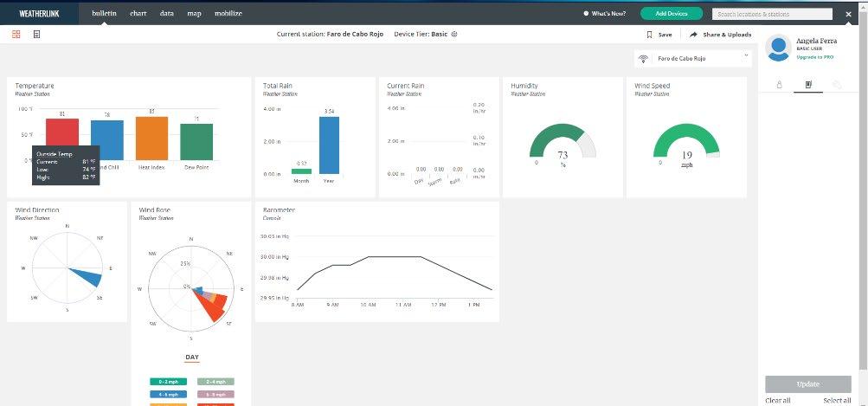Click the Add Devices button
The height and width of the screenshot is (406, 868).
click(x=672, y=14)
